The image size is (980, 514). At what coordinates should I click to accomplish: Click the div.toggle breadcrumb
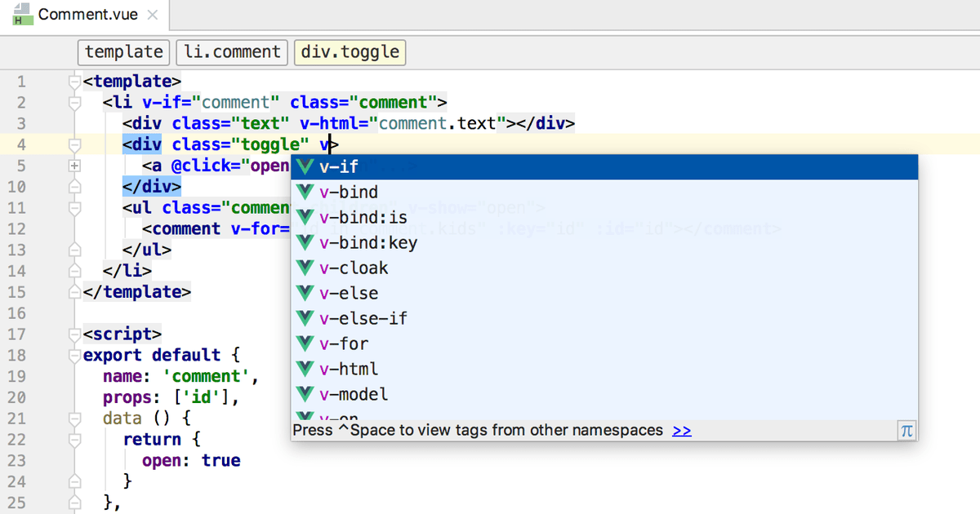tap(350, 52)
